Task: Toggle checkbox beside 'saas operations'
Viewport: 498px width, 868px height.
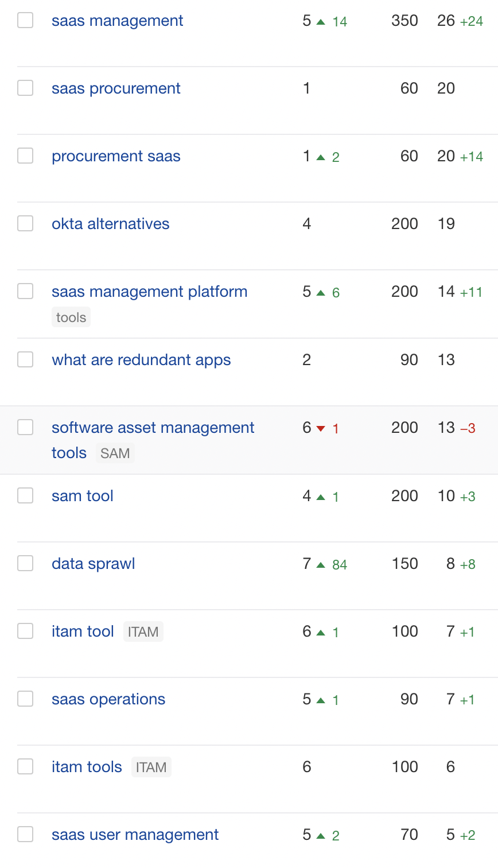Action: 25,699
